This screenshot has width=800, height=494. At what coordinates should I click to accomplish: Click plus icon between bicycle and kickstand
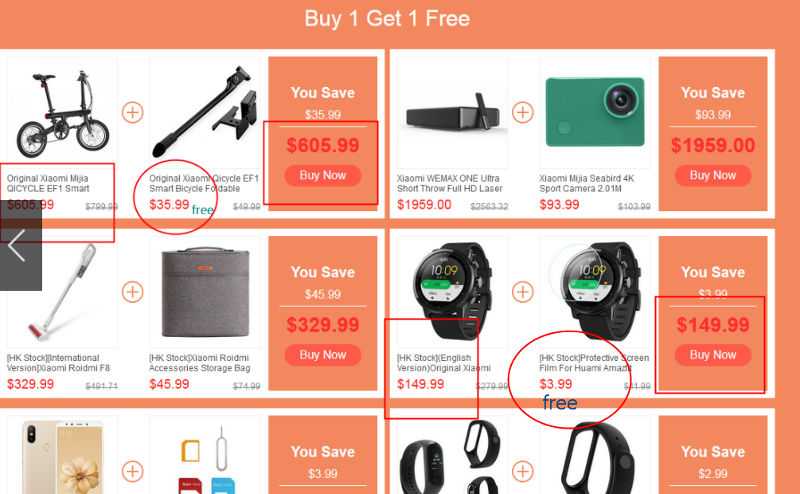point(133,112)
